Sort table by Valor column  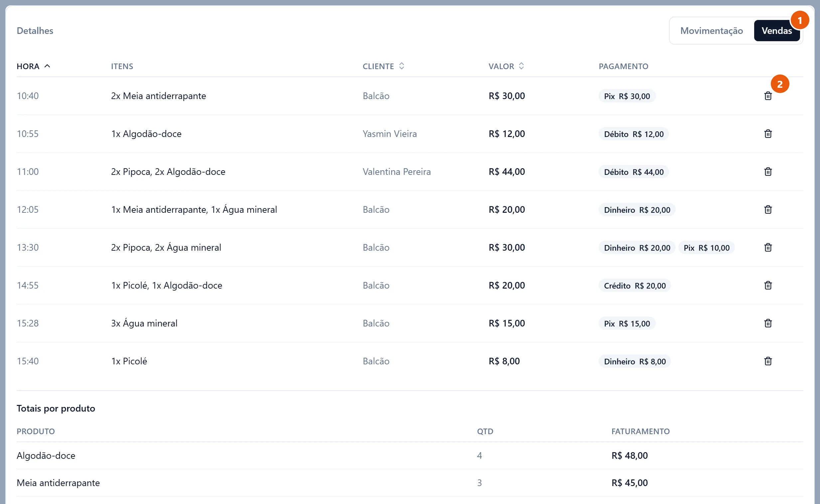click(x=506, y=66)
